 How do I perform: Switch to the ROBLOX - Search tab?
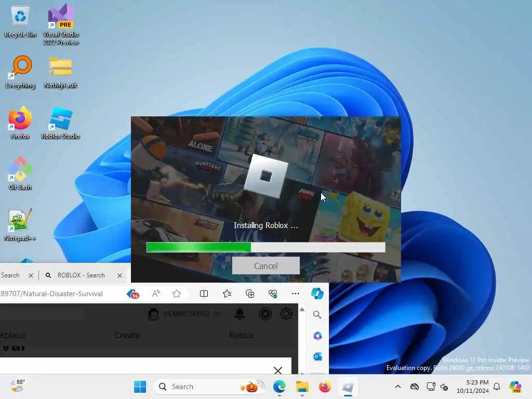pos(81,275)
